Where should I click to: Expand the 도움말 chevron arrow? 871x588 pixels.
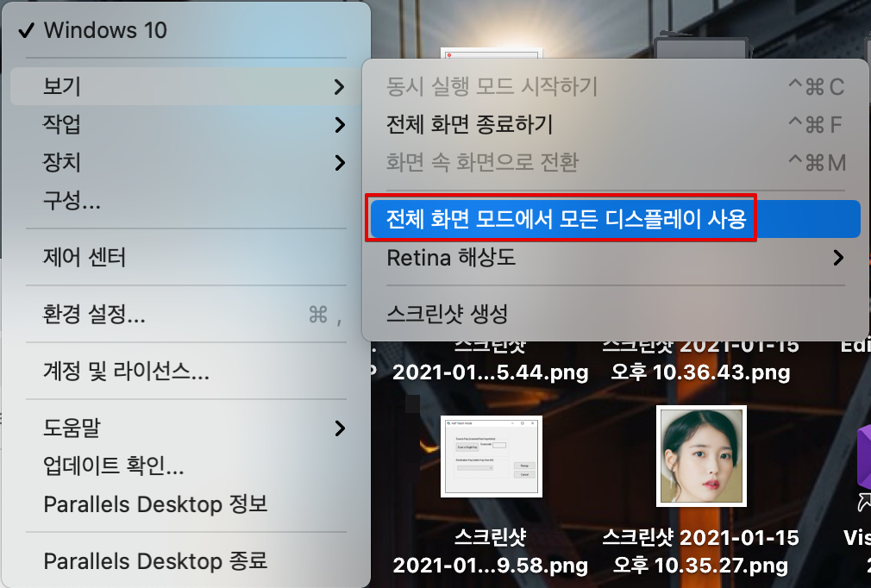pyautogui.click(x=339, y=428)
